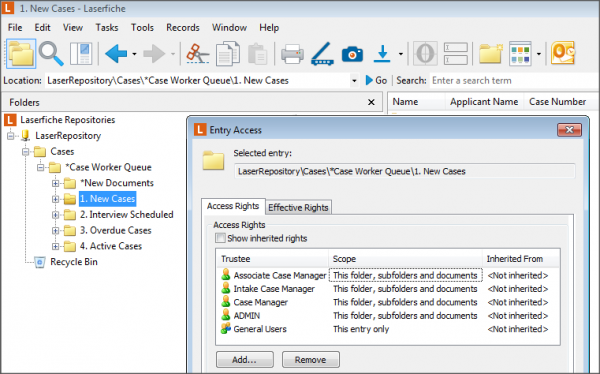Click the colored grid view icon

tap(520, 54)
